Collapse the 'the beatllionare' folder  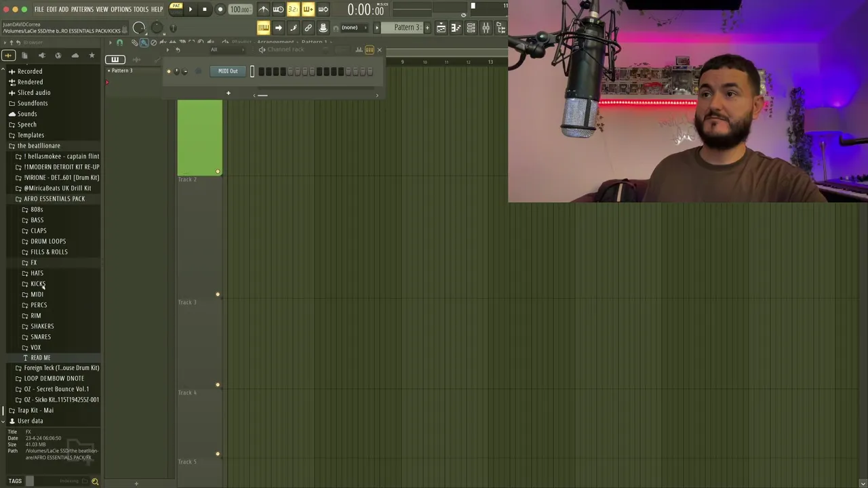coord(39,146)
